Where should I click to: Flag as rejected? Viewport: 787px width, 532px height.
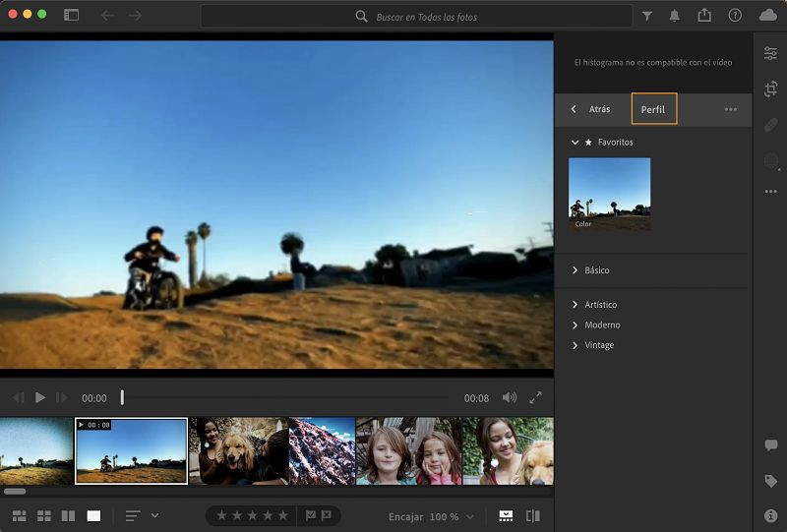click(327, 515)
